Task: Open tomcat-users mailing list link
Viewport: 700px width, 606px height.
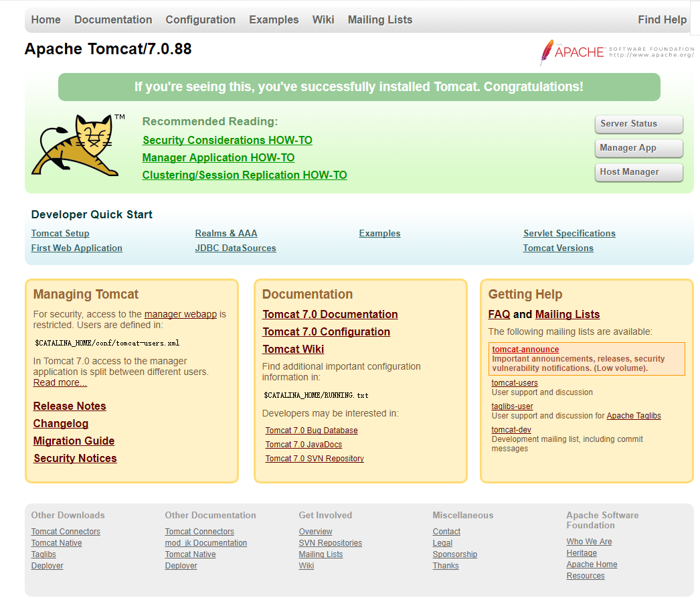Action: [514, 383]
